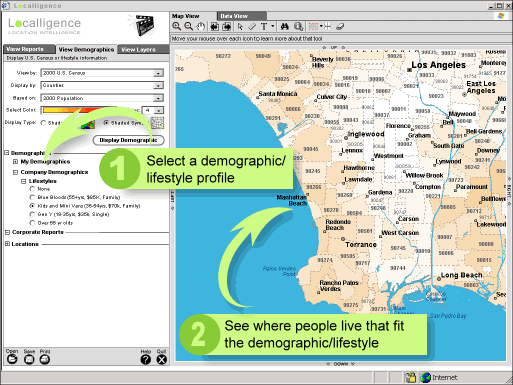Viewport: 513px width, 385px height.
Task: Click the binoculars Find tool
Action: [x=284, y=26]
